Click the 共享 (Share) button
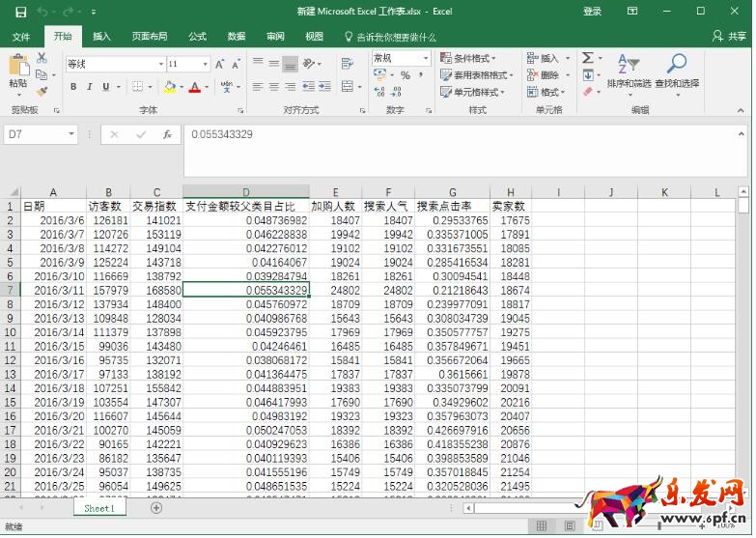 click(x=729, y=37)
